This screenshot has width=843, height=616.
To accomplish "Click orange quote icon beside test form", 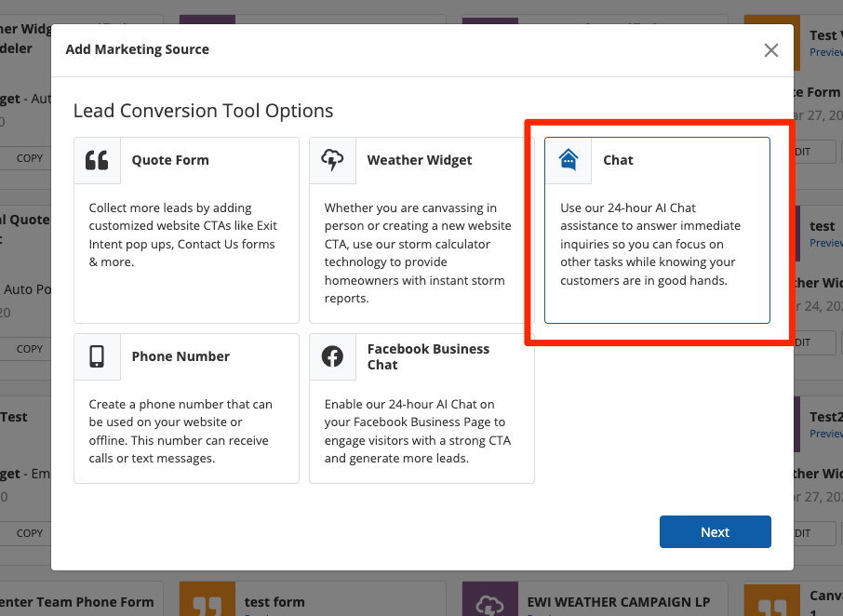I will coord(207,601).
